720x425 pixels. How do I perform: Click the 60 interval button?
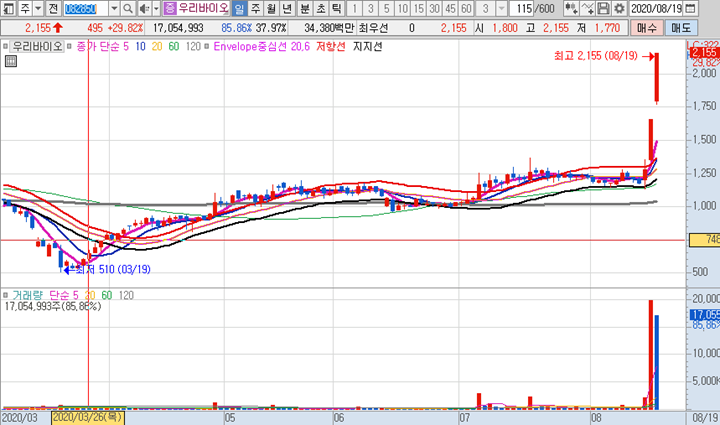point(466,8)
